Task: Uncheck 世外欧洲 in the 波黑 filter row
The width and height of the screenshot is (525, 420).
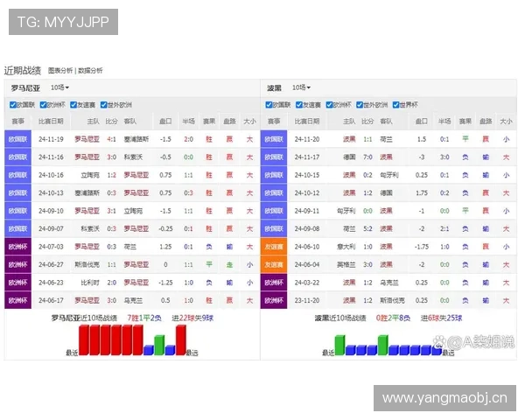Action: (x=360, y=105)
